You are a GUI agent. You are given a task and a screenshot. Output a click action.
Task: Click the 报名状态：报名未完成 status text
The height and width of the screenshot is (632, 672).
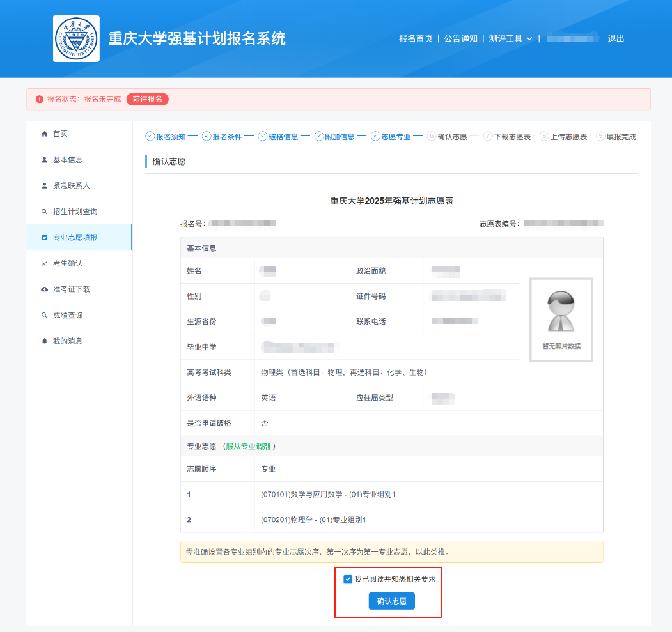pos(84,99)
